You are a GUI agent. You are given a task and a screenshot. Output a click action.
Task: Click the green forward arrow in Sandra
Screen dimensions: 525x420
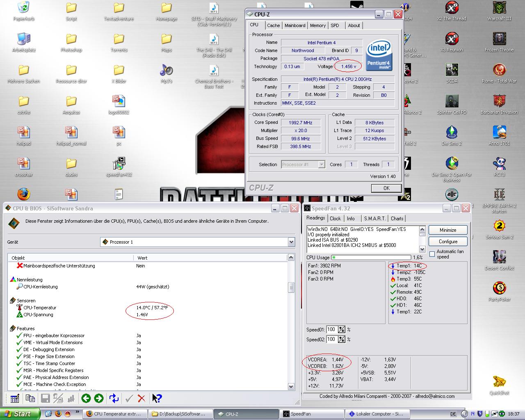[x=99, y=398]
